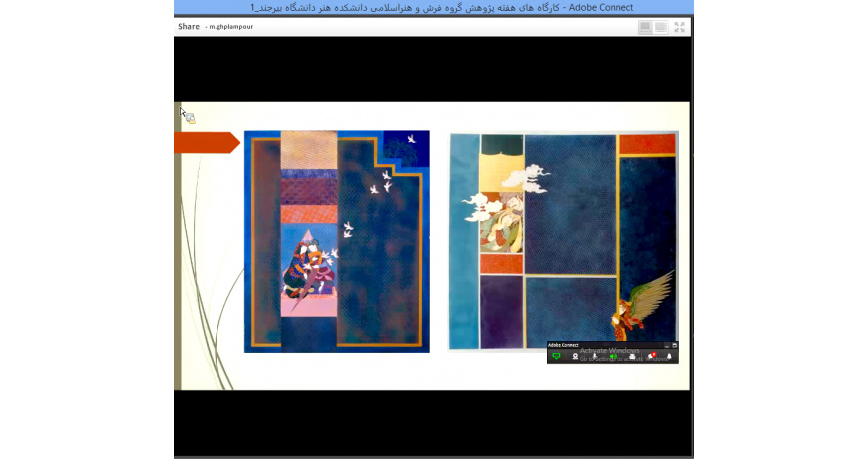The image size is (868, 459).
Task: Restore the Adobe Connect mini panel window
Action: point(674,345)
